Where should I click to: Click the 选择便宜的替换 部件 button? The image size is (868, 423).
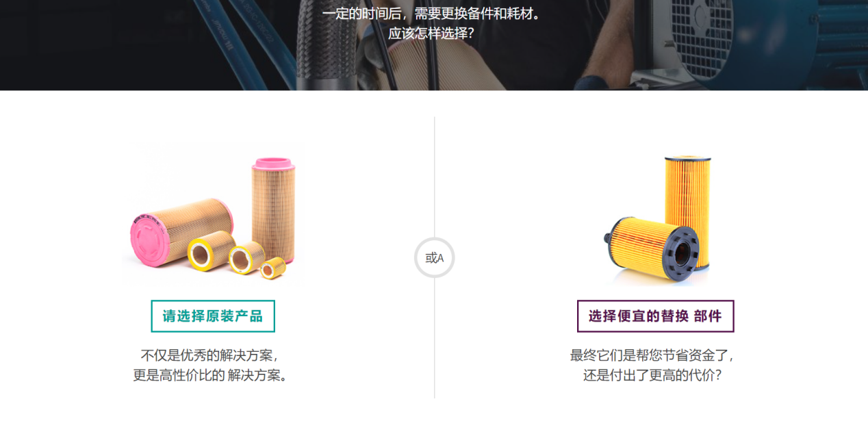655,316
